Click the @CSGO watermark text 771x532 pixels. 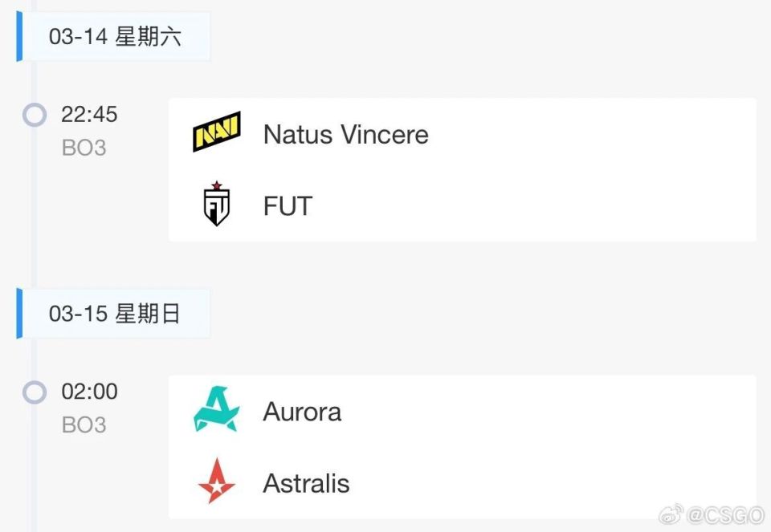(720, 515)
